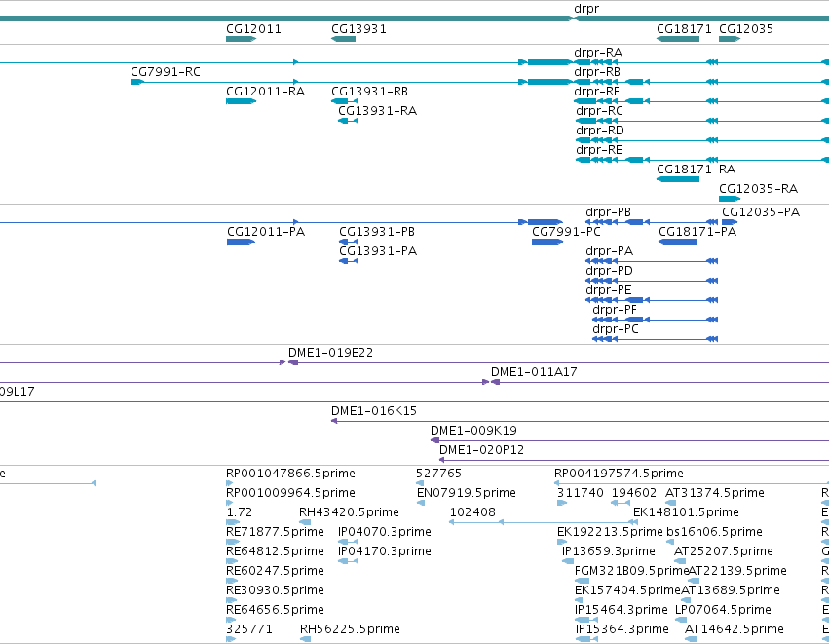
Task: Click BAC clone DME1-020P12
Action: 481,450
